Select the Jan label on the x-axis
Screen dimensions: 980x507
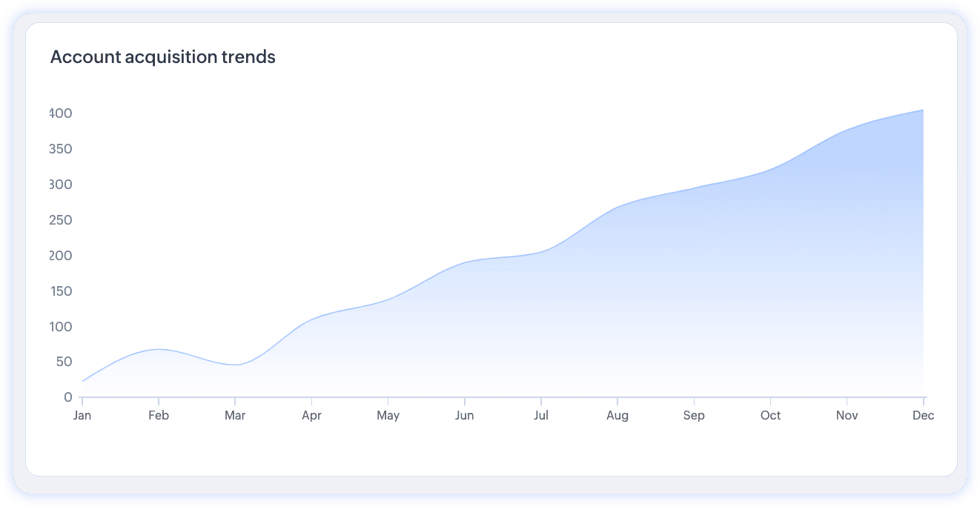82,415
